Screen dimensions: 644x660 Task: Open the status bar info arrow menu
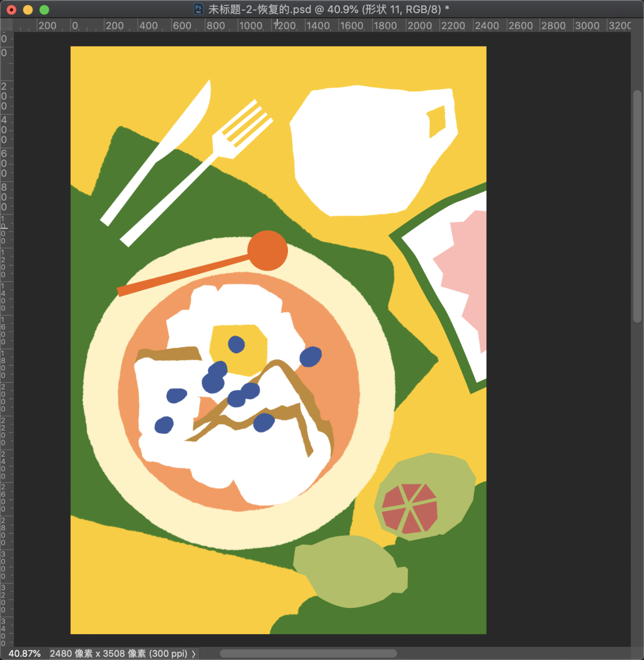194,654
